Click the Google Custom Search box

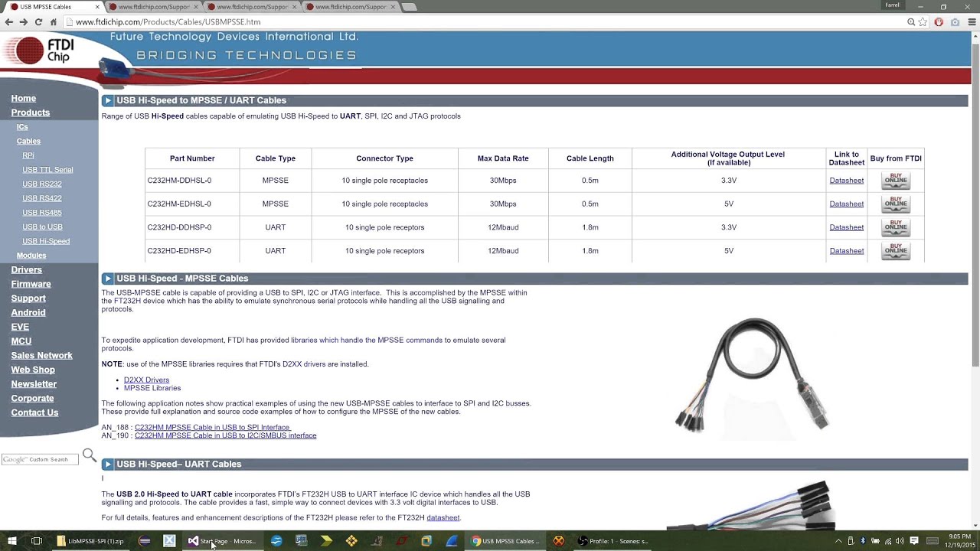pyautogui.click(x=40, y=459)
